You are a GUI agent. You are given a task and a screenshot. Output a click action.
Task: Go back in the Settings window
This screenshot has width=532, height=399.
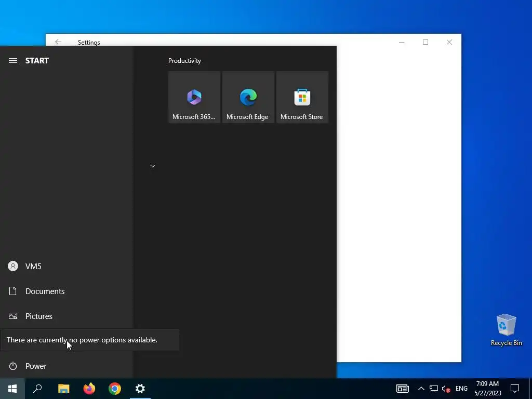pos(58,42)
